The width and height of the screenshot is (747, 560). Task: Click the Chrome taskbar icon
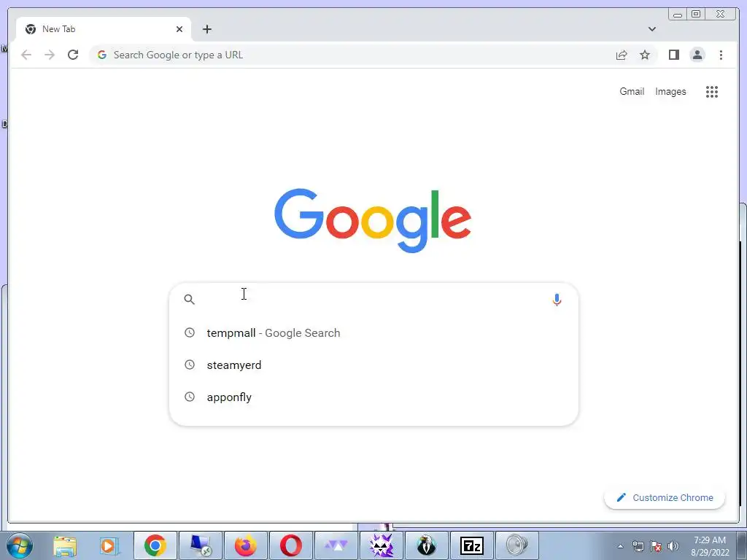[x=155, y=545]
